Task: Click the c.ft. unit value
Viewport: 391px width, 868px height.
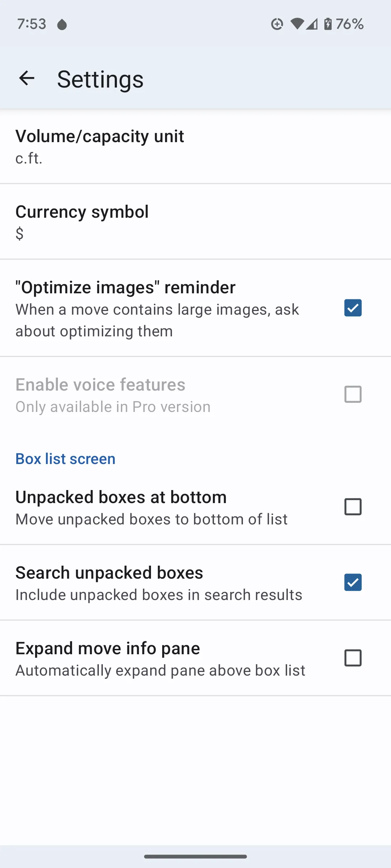Action: [x=29, y=159]
